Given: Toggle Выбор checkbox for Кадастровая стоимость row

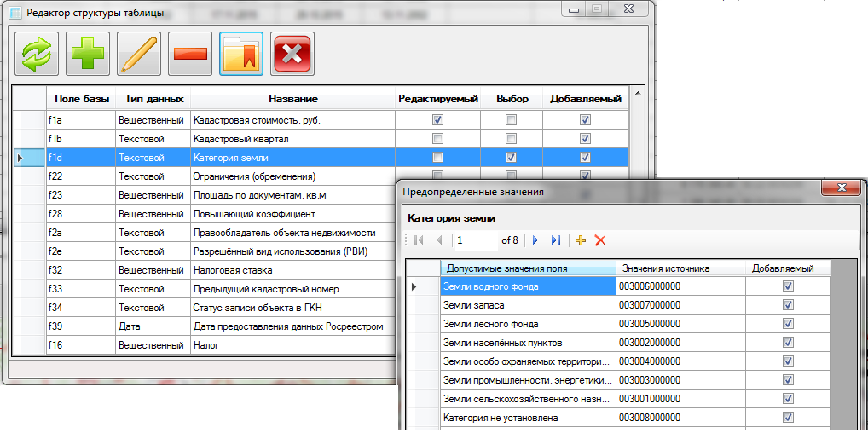Looking at the screenshot, I should pyautogui.click(x=512, y=119).
